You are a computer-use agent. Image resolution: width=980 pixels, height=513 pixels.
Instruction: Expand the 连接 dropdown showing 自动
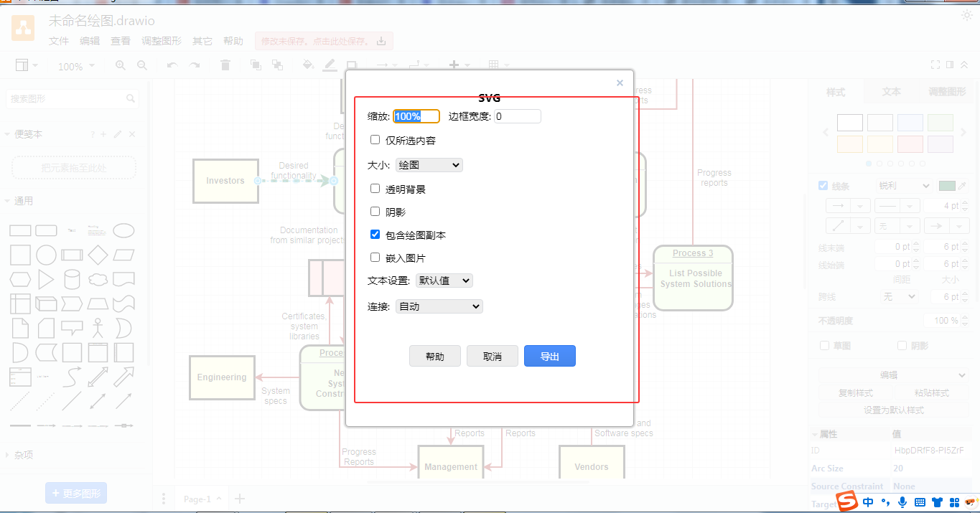tap(439, 306)
